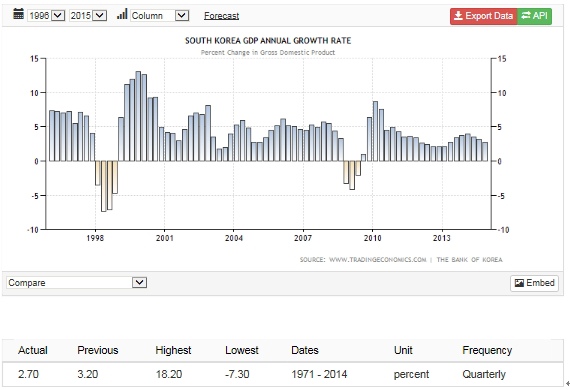Image resolution: width=570 pixels, height=390 pixels.
Task: Click the lowest negative bar after 1998
Action: [104, 186]
